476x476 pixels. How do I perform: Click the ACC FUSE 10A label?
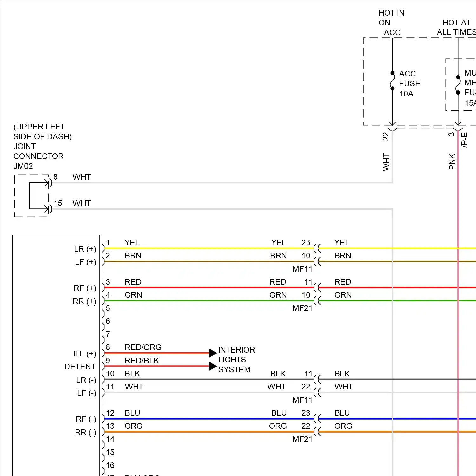pos(409,84)
